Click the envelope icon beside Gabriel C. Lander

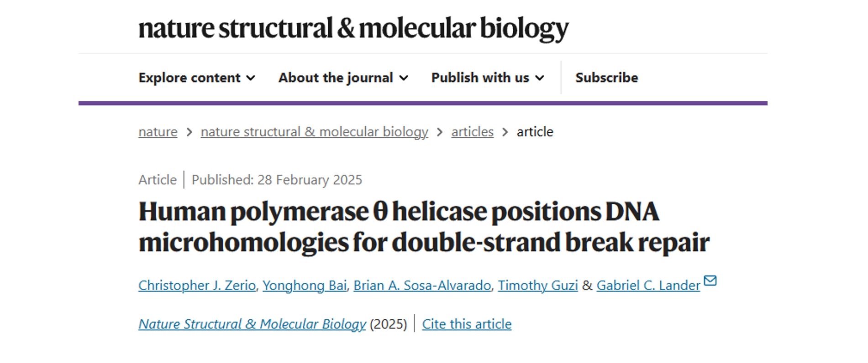coord(710,280)
